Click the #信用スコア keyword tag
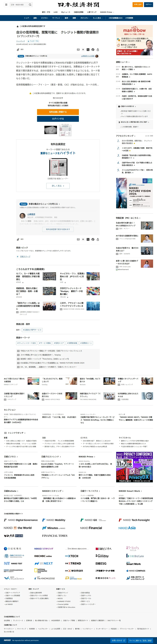This screenshot has height=644, width=157. pyautogui.click(x=59, y=343)
